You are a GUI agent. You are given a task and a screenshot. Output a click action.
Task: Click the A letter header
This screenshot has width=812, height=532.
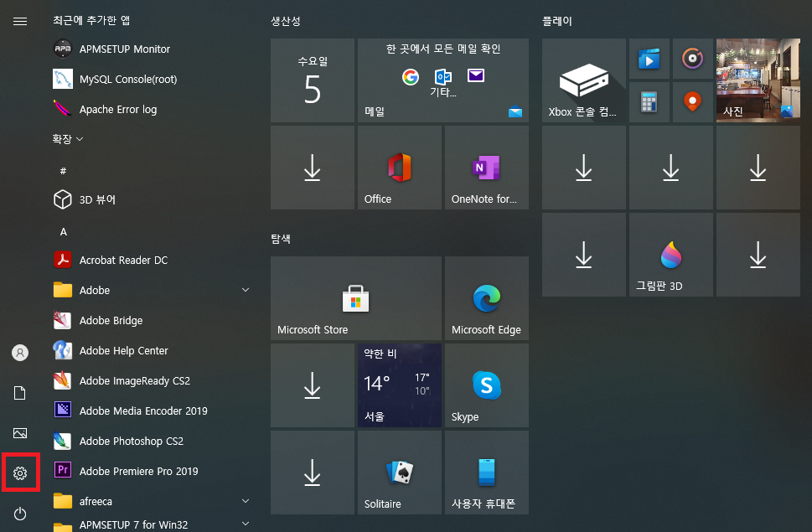63,232
